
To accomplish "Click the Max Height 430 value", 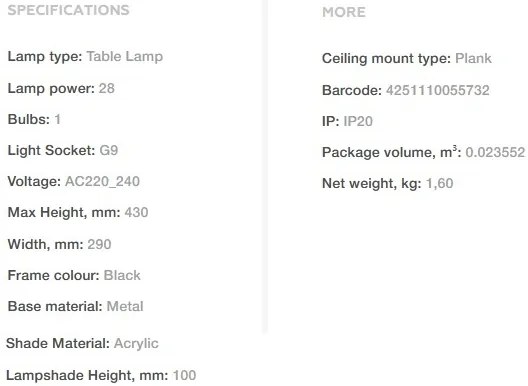I will coord(136,213).
